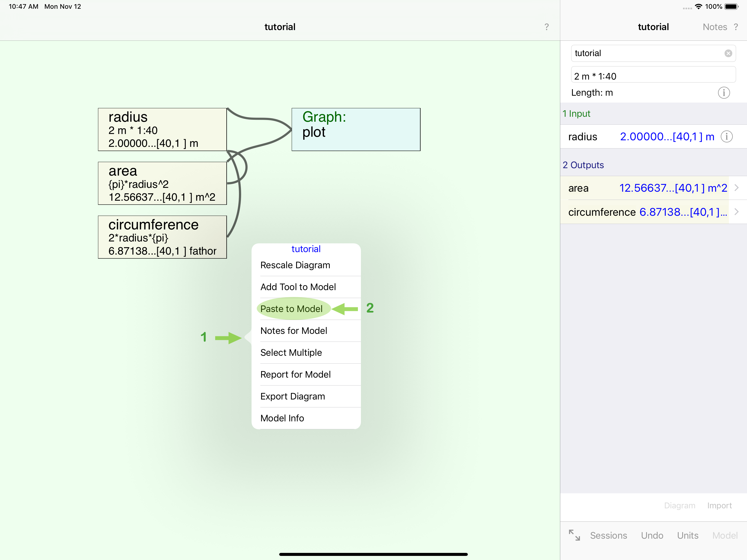Open the Units button
This screenshot has height=560, width=747.
pyautogui.click(x=688, y=535)
